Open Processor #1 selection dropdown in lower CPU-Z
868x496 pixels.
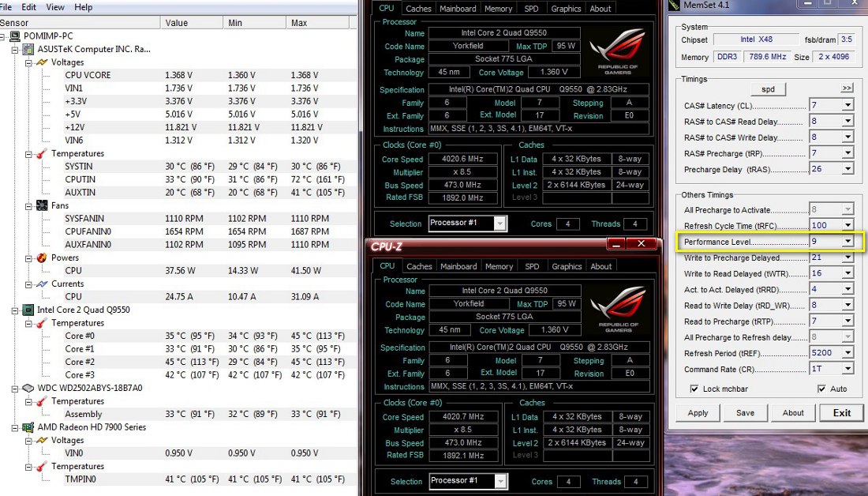(499, 481)
